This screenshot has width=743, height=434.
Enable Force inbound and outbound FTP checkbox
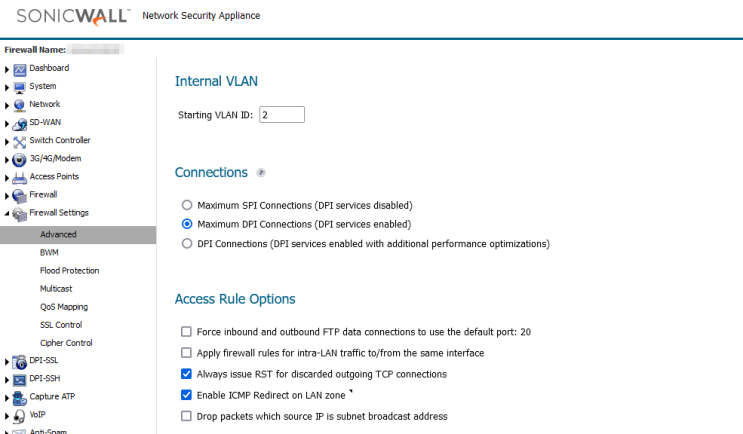pyautogui.click(x=186, y=331)
